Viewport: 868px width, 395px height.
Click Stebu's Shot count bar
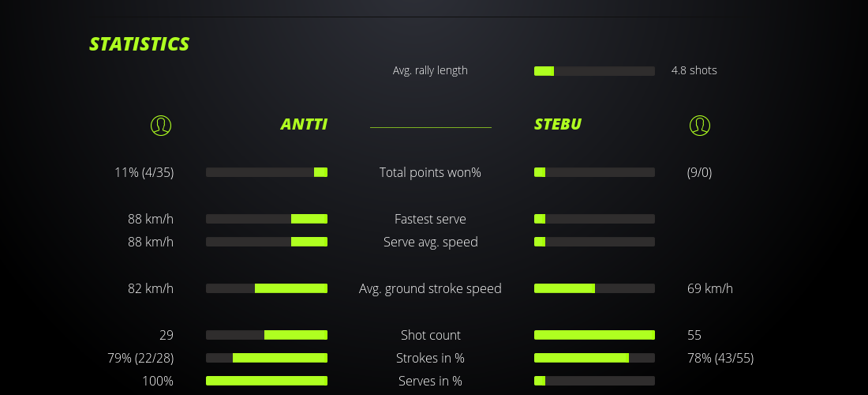click(594, 335)
